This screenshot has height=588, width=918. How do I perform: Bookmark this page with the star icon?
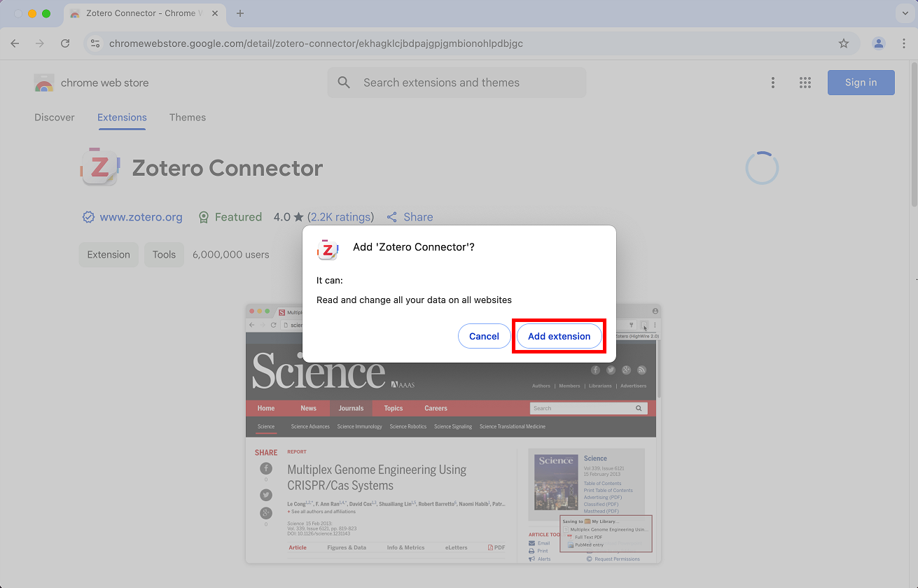pos(844,43)
